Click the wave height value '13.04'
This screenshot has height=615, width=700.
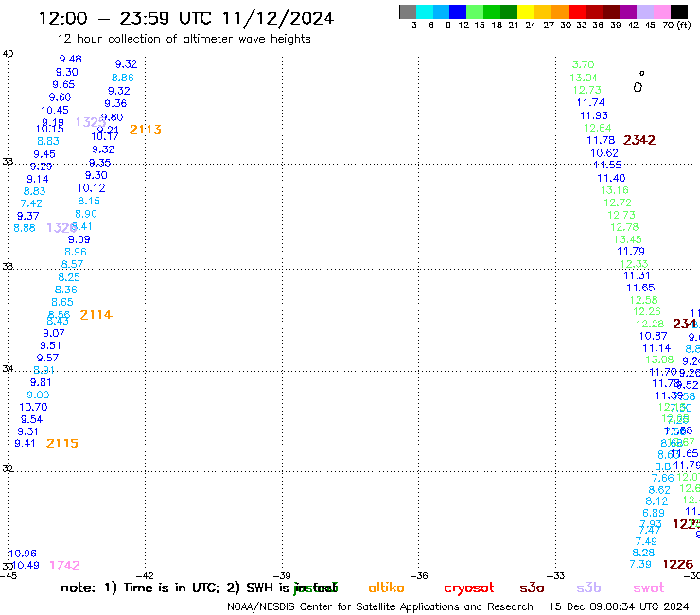(584, 78)
